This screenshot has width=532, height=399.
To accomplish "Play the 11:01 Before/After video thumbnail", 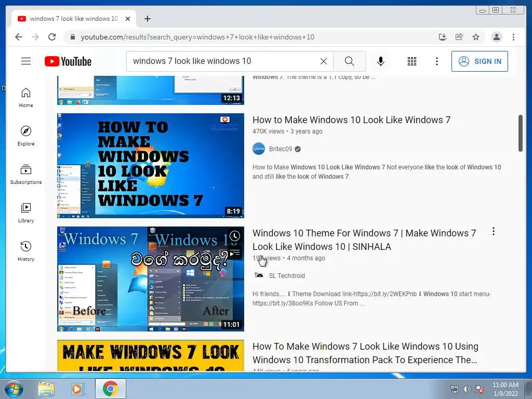I will 151,279.
